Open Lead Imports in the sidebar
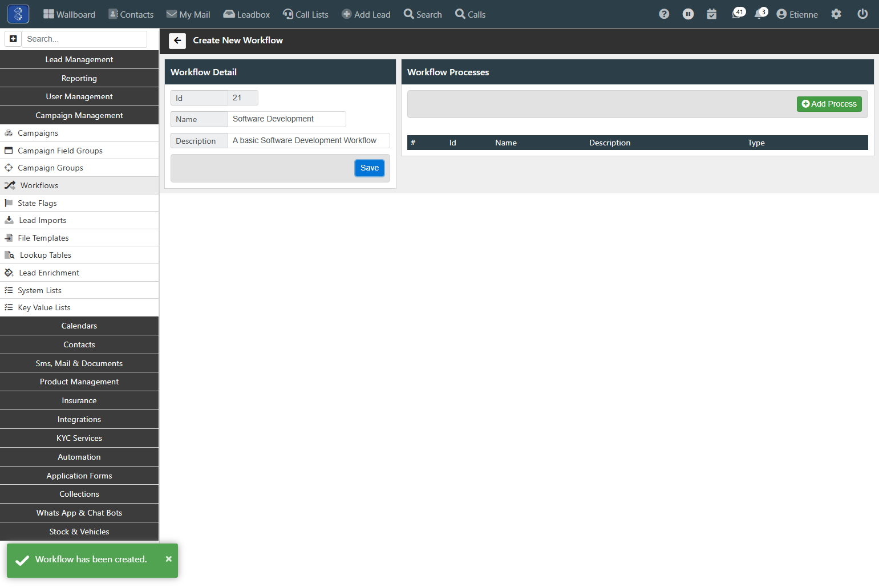 click(x=79, y=220)
